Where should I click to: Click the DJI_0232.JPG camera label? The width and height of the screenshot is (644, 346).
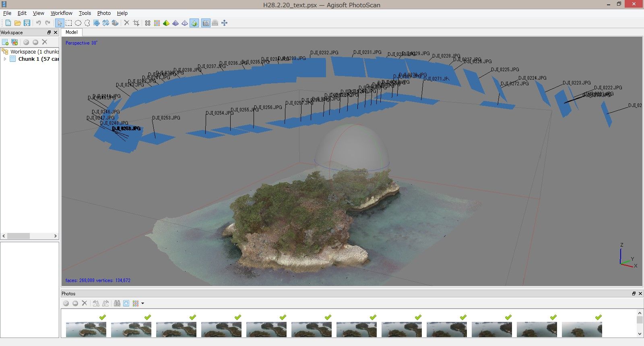click(324, 53)
